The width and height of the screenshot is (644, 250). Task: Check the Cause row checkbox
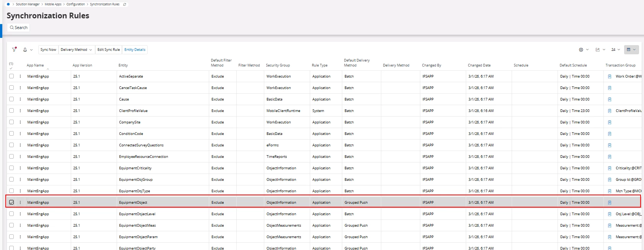[11, 99]
